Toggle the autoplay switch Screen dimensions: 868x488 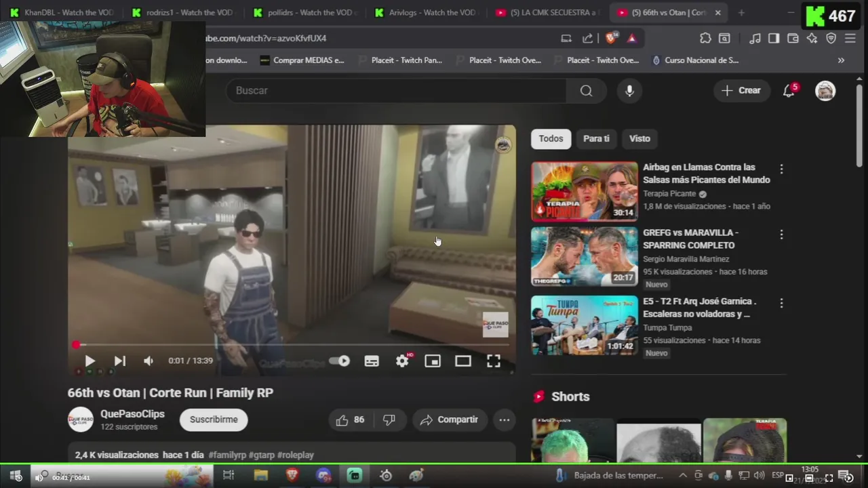coord(339,361)
